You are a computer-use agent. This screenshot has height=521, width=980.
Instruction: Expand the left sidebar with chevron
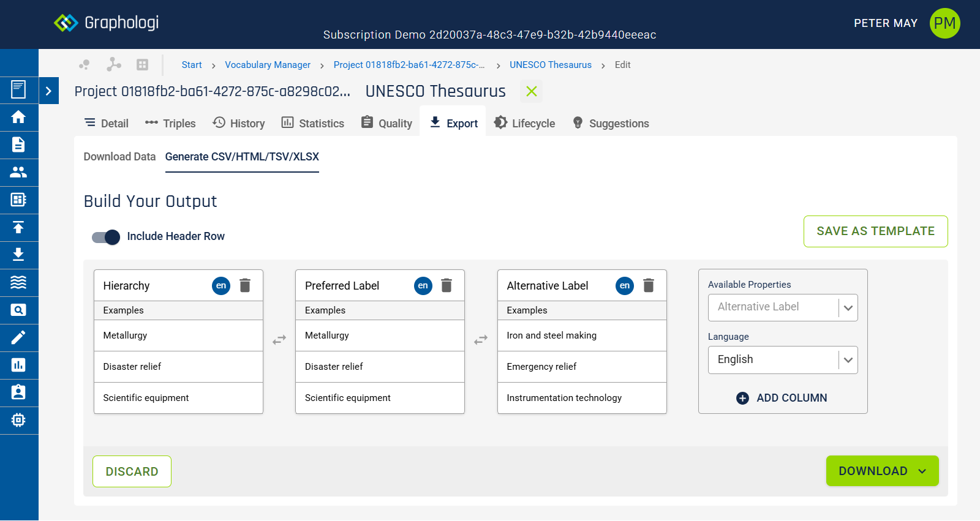click(48, 91)
